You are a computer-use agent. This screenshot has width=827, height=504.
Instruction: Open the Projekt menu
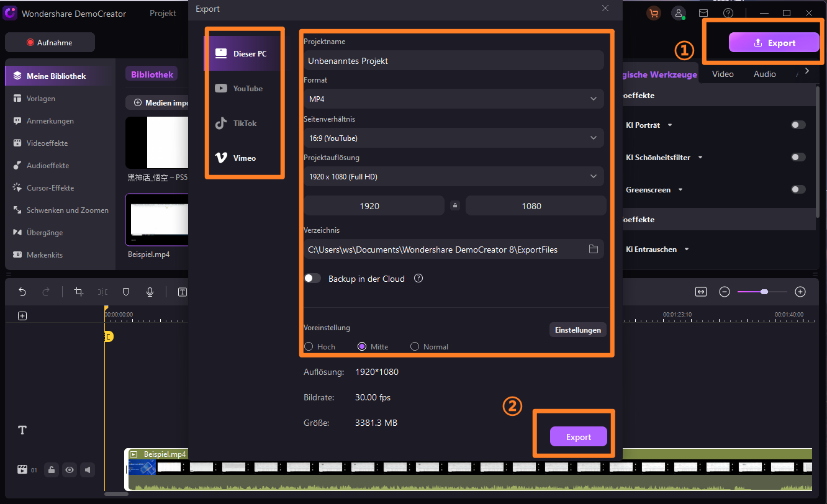[163, 13]
